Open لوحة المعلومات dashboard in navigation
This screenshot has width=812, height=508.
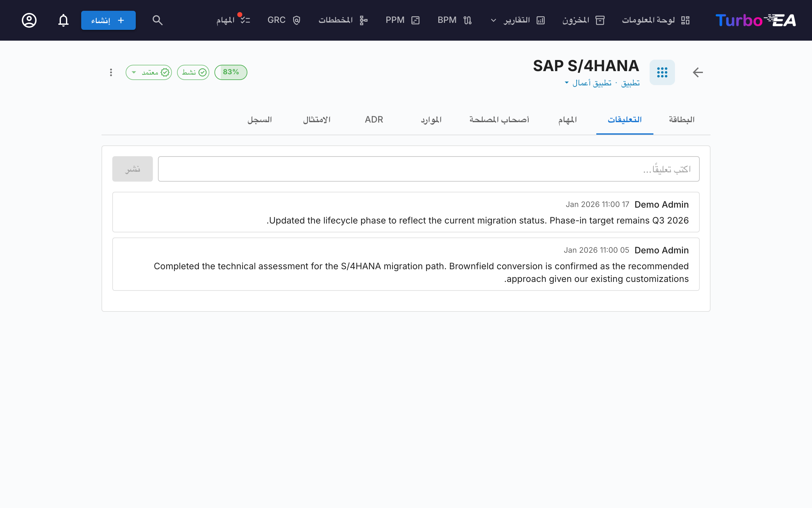click(656, 20)
